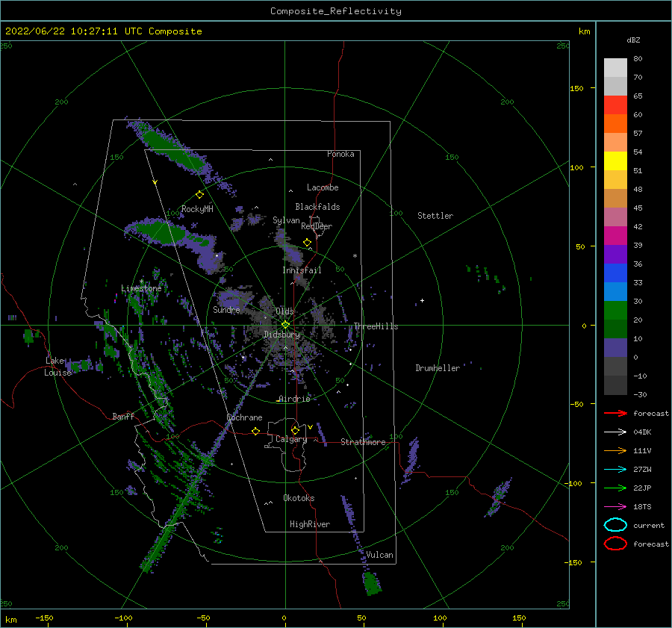Click the Olds town label
This screenshot has height=628, width=672.
coord(284,311)
